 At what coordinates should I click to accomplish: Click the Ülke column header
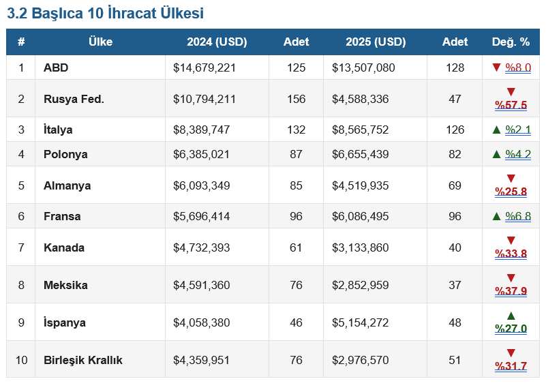[x=100, y=42]
